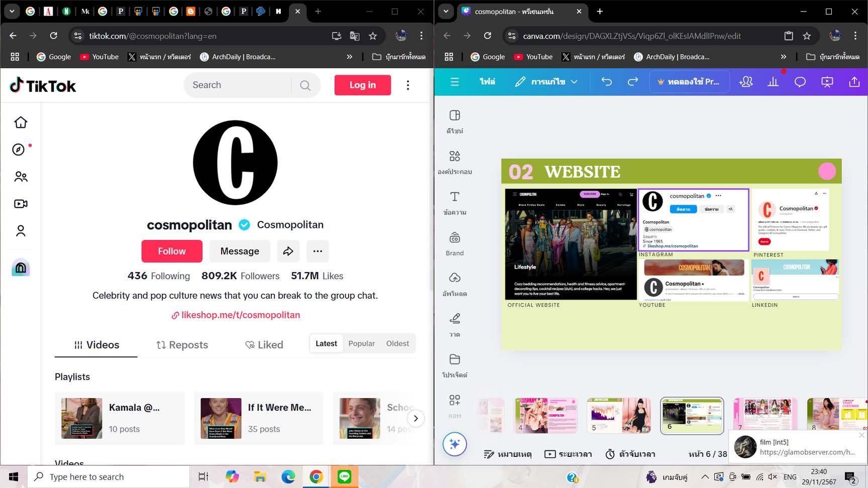Click the Windows Start button
868x488 pixels.
[x=14, y=476]
